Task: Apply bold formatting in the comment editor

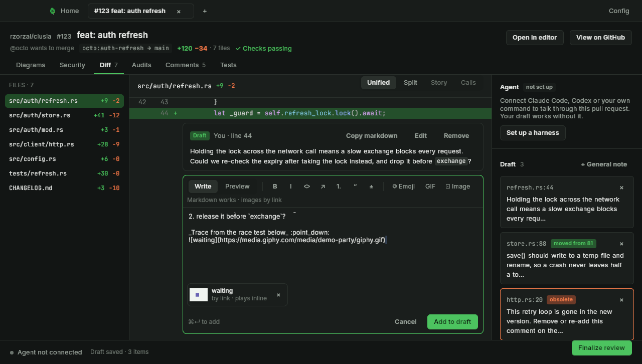Action: [x=275, y=187]
